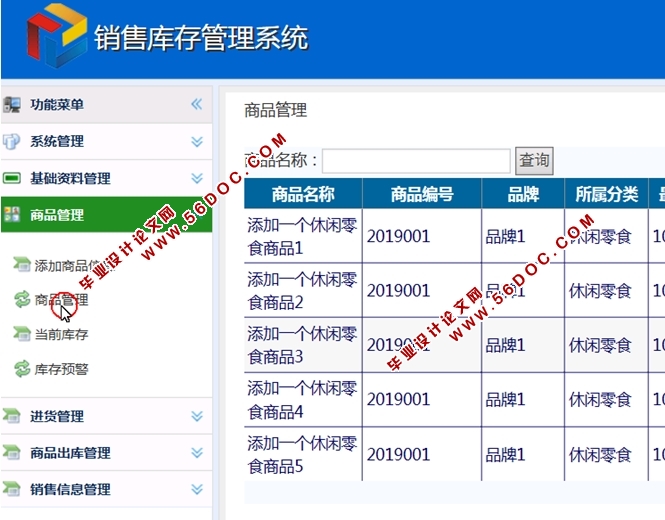This screenshot has height=520, width=665.
Task: Click the colorful cube logo in the header
Action: [57, 35]
